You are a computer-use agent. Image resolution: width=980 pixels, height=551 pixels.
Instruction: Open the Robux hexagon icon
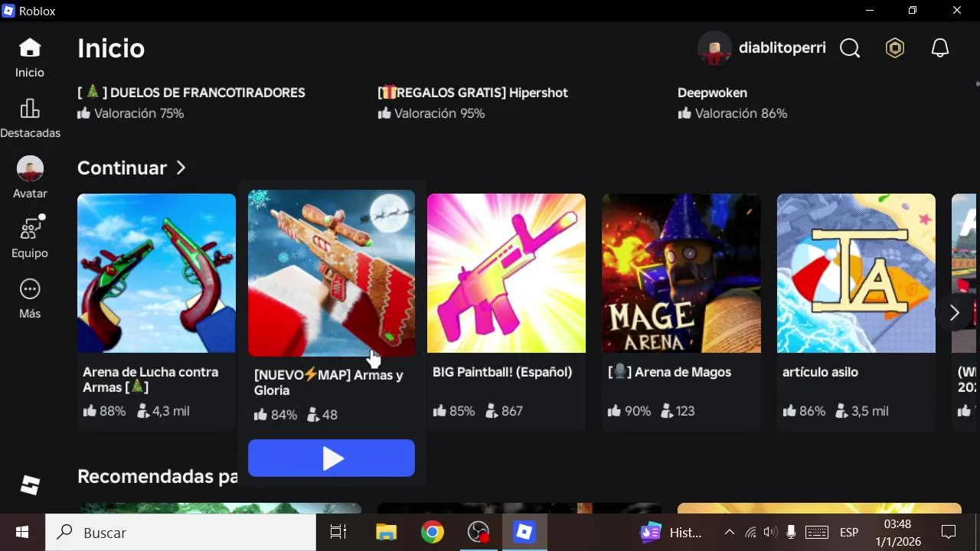coord(894,48)
